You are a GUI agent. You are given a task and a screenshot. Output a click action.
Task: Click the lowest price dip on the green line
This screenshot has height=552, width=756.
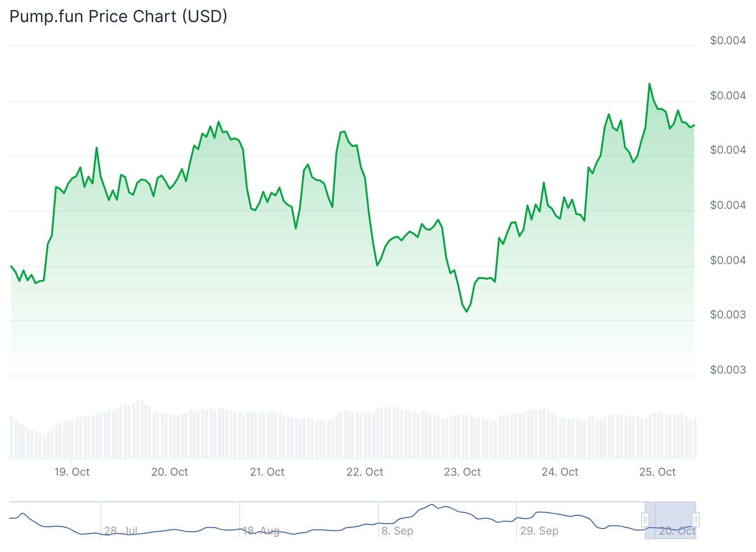467,311
